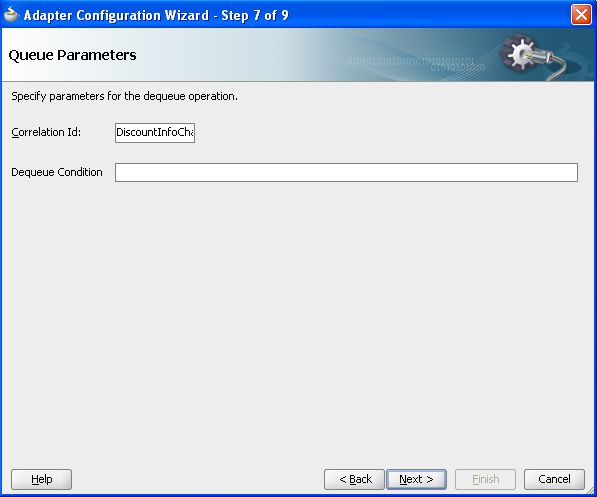Click the 'Step 7 of 9' title text
The image size is (597, 497).
tap(255, 16)
